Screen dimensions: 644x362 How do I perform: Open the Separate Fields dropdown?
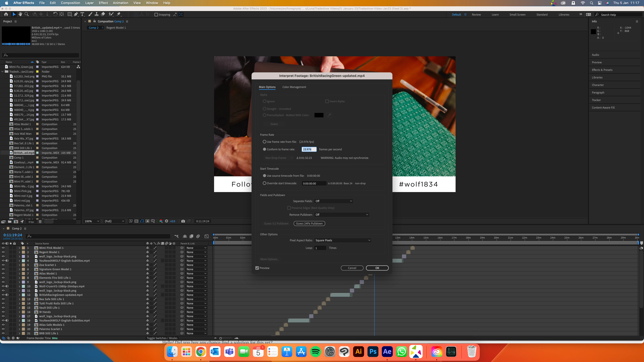pyautogui.click(x=333, y=201)
